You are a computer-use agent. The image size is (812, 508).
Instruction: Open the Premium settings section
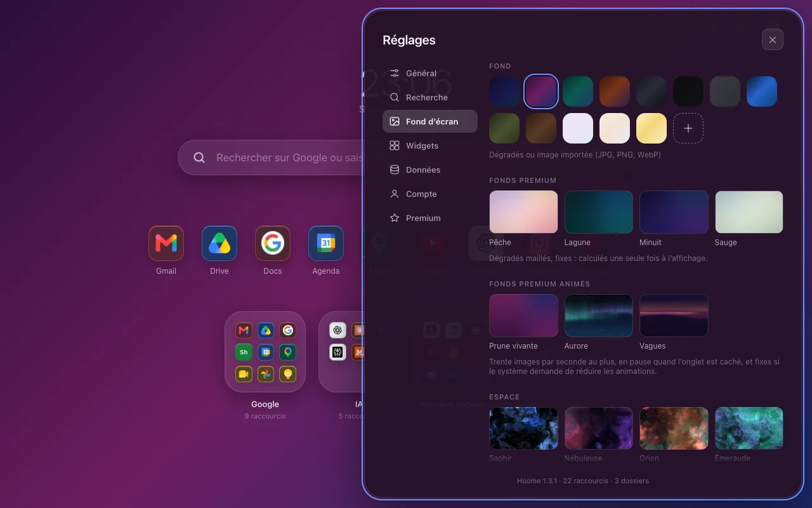click(430, 218)
